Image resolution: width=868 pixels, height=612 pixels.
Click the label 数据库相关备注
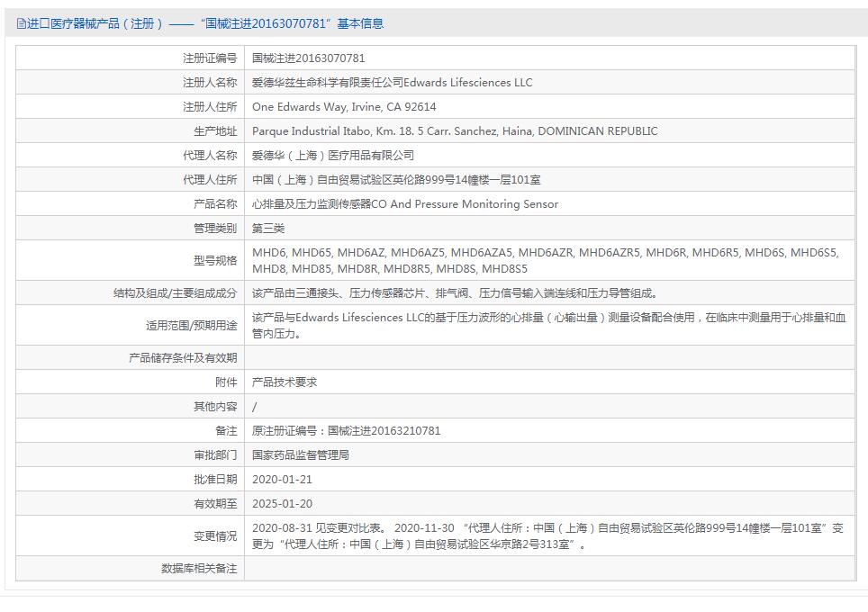coord(199,569)
